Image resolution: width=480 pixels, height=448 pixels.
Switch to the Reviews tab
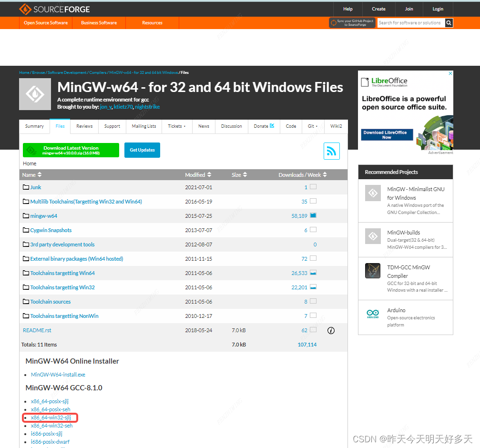point(84,126)
